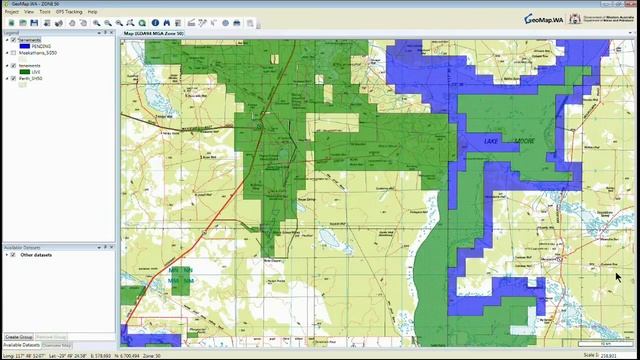This screenshot has width=640, height=360.
Task: Click the second hand tool icon before magnifiers
Action: [83, 23]
